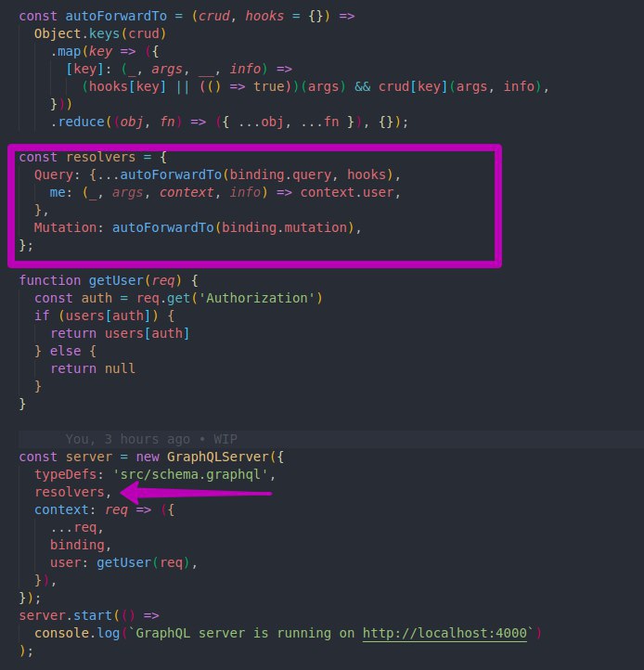Click the word 'true' in the hooks expression

click(x=269, y=86)
